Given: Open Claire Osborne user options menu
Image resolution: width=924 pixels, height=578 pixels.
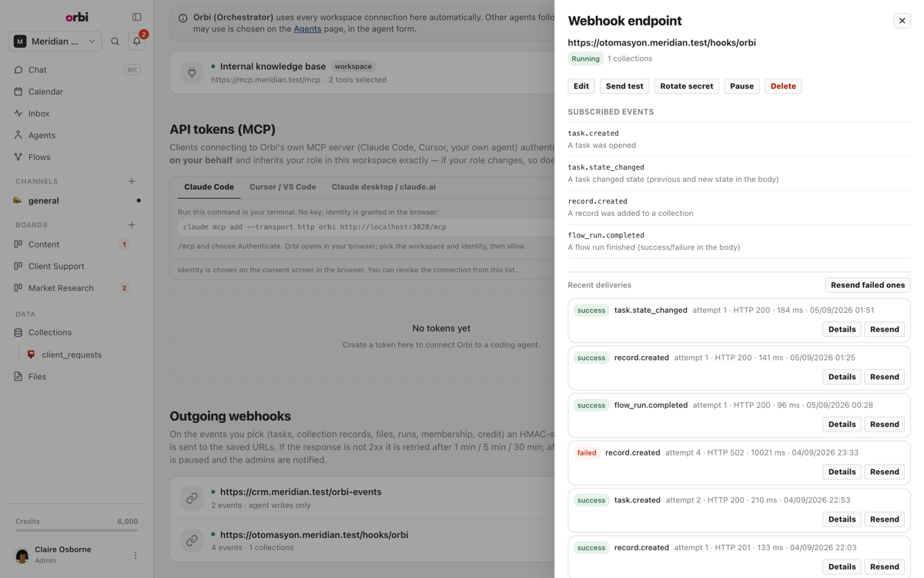Looking at the screenshot, I should click(x=136, y=555).
